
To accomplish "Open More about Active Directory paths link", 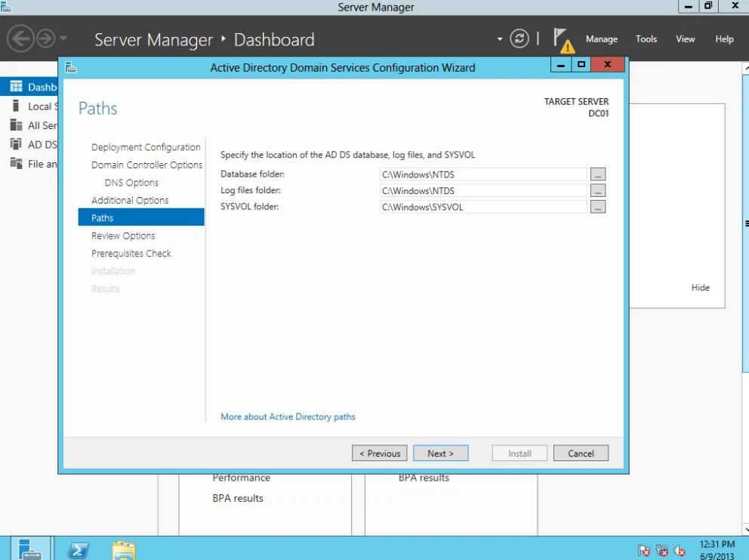I will tap(288, 417).
